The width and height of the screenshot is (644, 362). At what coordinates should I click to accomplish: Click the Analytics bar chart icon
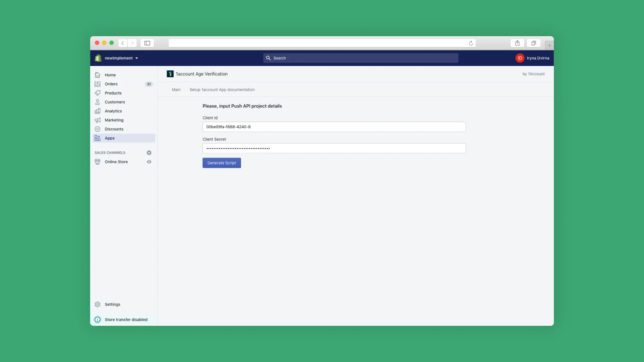coord(97,111)
